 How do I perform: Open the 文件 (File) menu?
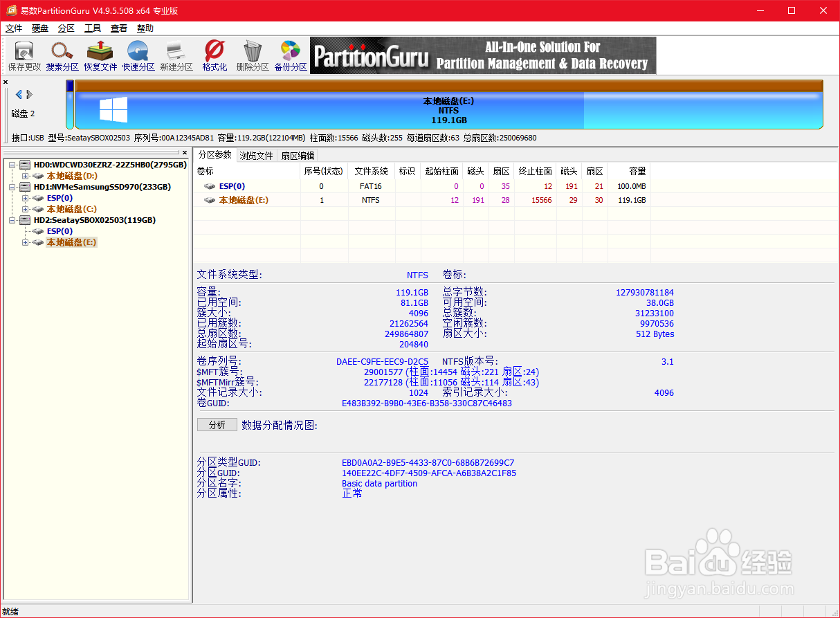point(14,28)
